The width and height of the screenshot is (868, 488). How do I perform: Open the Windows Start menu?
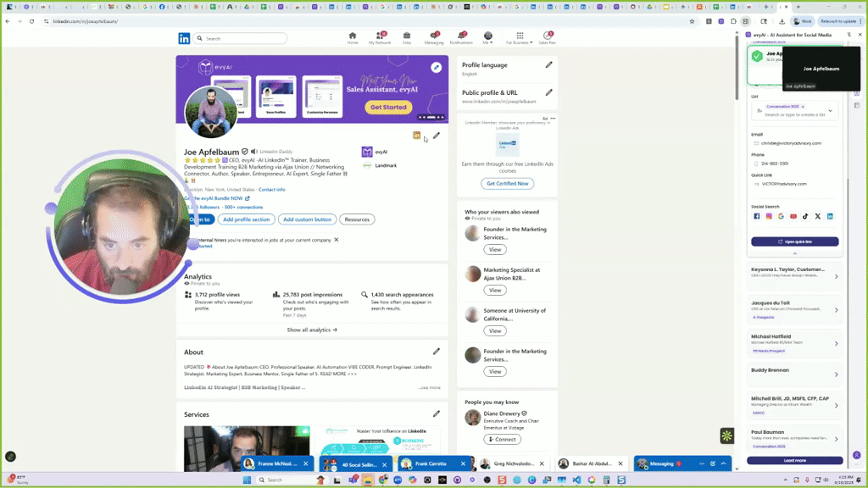[247, 480]
